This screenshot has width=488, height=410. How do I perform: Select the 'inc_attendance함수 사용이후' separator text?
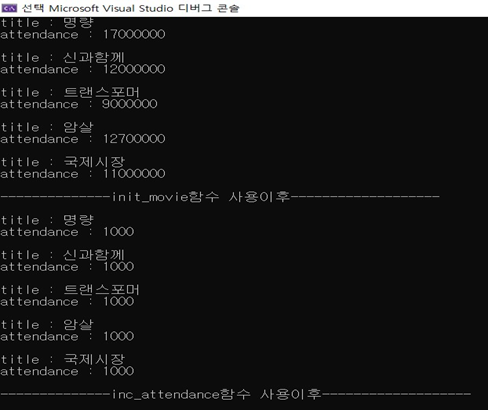point(216,394)
